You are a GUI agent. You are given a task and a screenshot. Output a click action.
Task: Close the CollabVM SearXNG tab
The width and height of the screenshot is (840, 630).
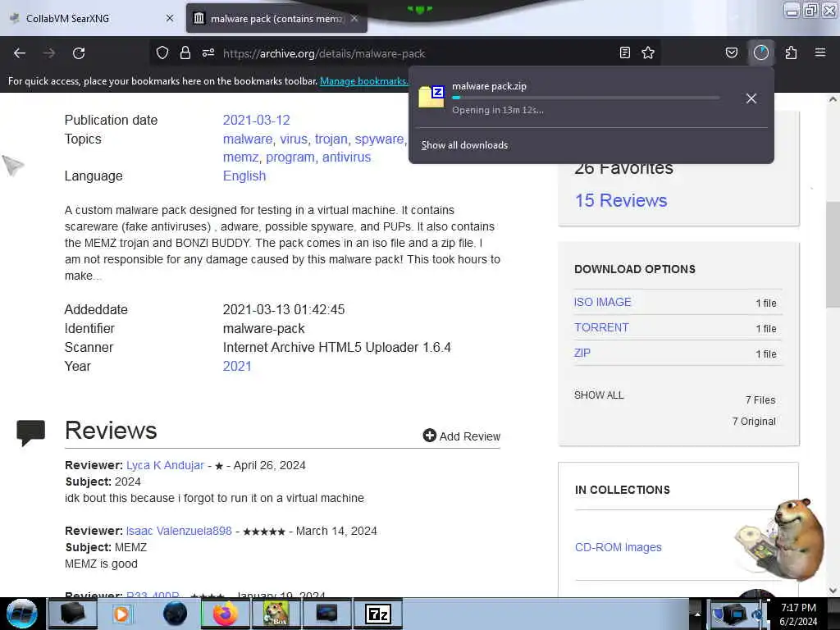pos(170,18)
